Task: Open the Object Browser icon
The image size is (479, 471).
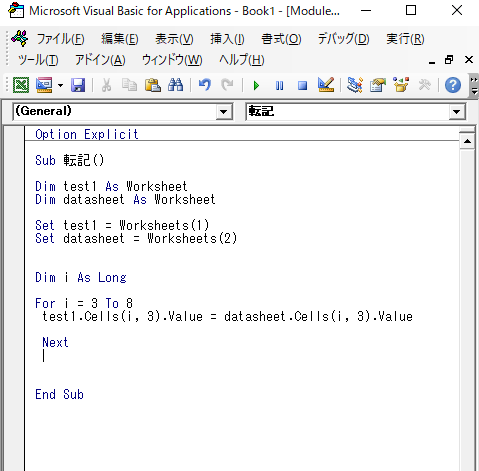Action: tap(401, 85)
